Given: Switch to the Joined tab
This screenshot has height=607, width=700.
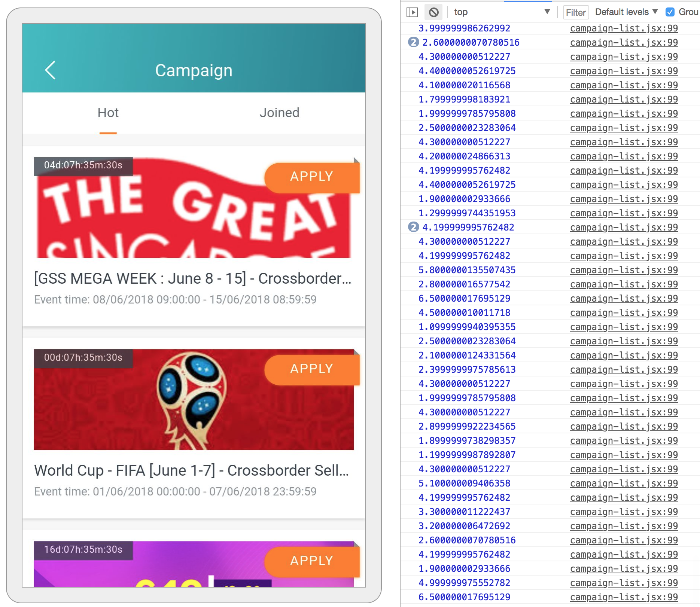Looking at the screenshot, I should point(279,113).
